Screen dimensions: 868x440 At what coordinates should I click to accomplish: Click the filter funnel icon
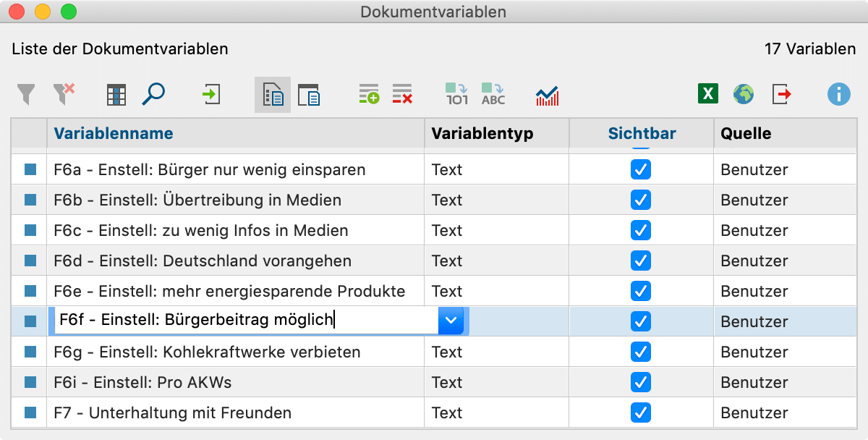coord(25,94)
